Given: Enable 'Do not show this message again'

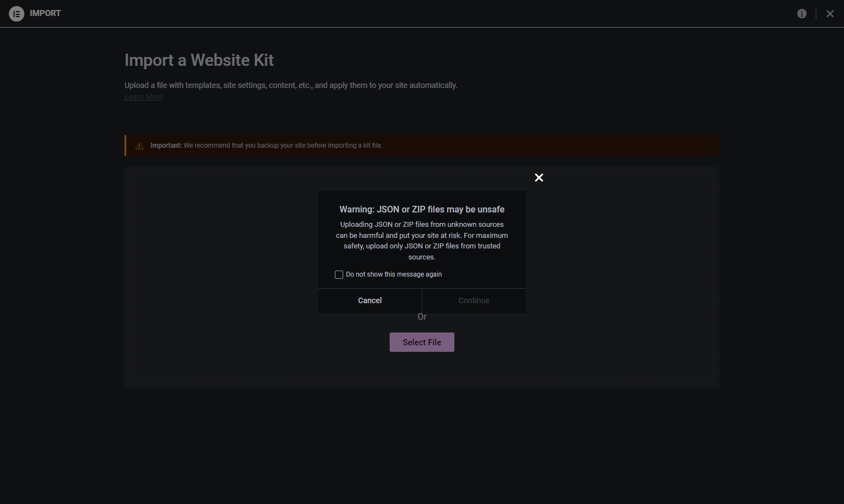Looking at the screenshot, I should coord(339,274).
